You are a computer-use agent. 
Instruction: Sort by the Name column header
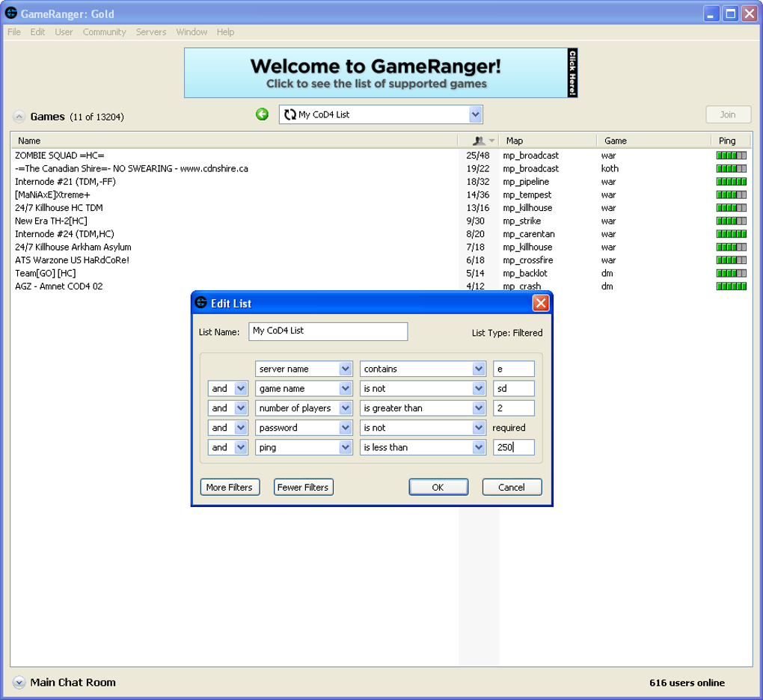tap(235, 141)
